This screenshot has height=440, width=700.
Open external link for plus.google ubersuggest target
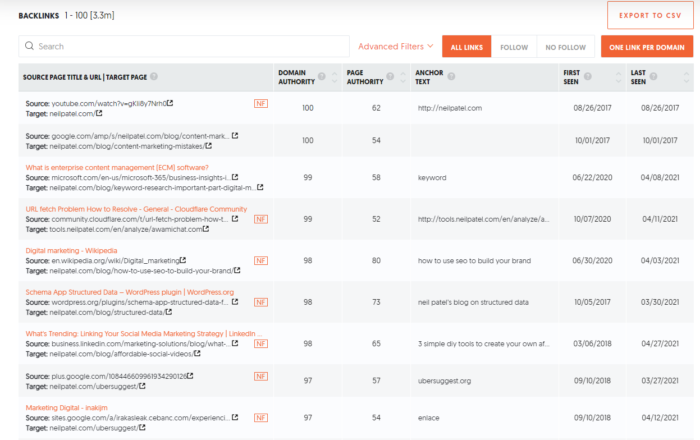tap(142, 386)
